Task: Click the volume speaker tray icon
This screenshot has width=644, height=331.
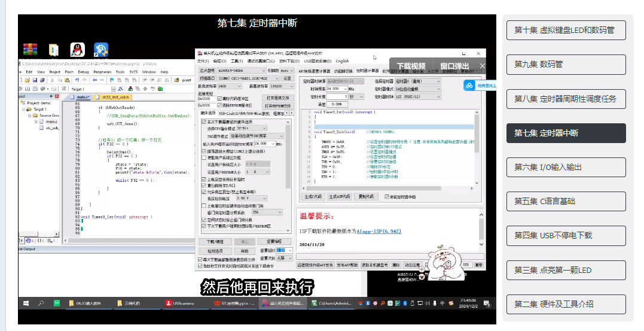Action: click(x=428, y=303)
